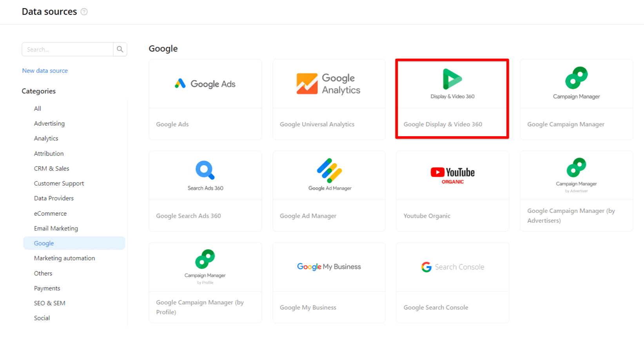The height and width of the screenshot is (357, 644).
Task: Select the Email Marketing category
Action: pos(56,228)
